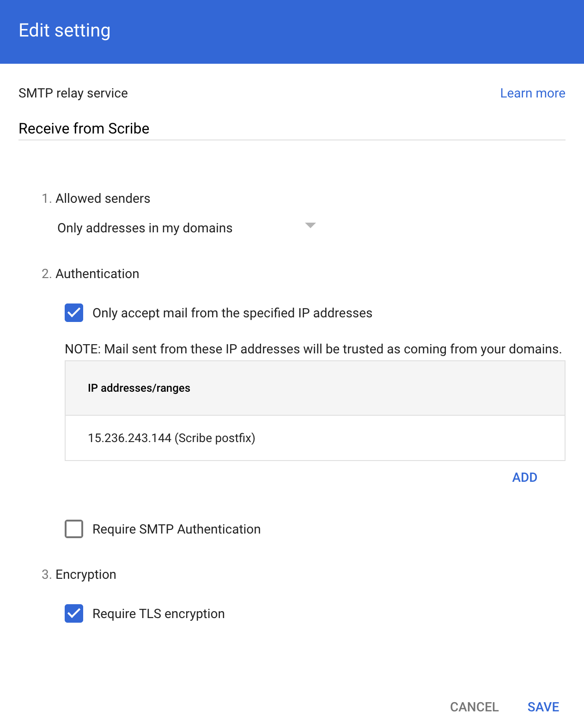Cancel editing the SMTP relay setting
The height and width of the screenshot is (728, 584).
click(474, 707)
